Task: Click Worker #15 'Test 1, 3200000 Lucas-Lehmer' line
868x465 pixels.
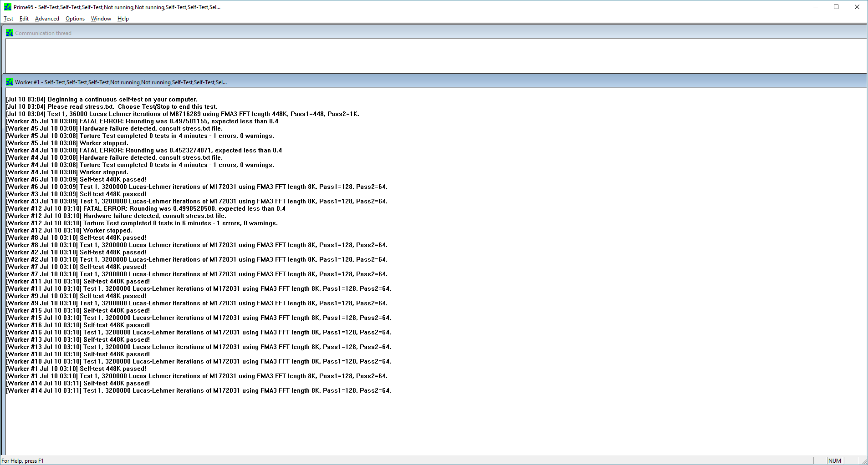Action: coord(199,318)
